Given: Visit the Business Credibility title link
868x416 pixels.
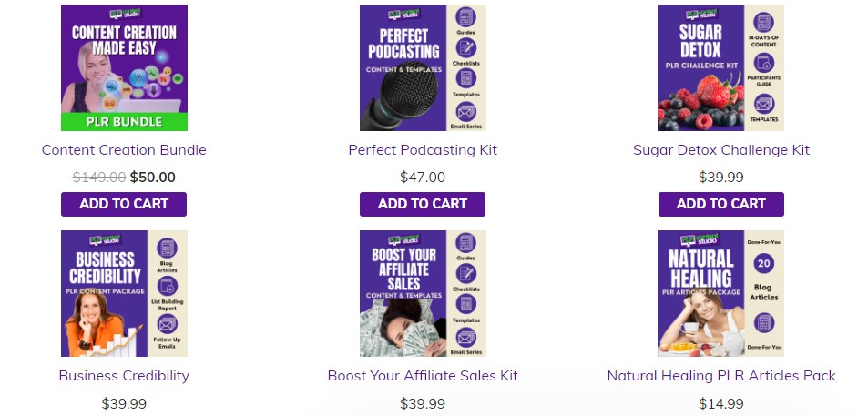Looking at the screenshot, I should (124, 375).
